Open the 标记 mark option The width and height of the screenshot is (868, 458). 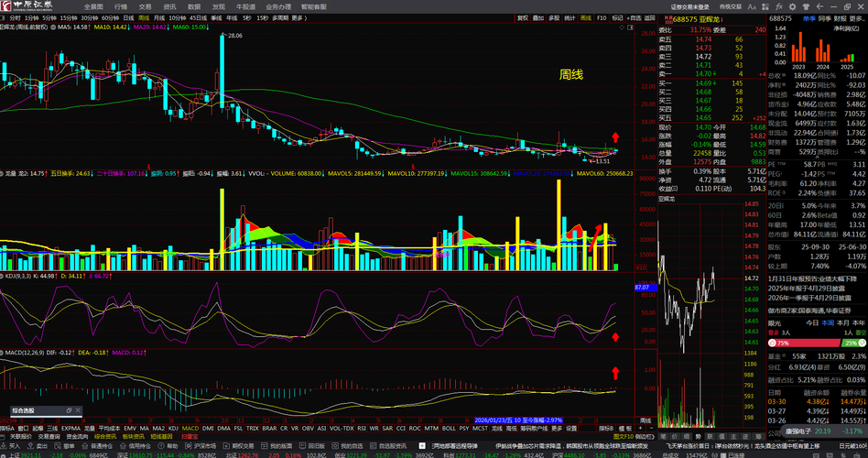coord(617,17)
